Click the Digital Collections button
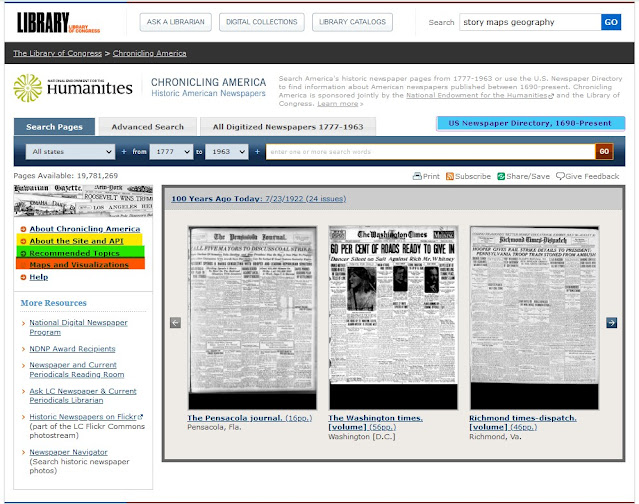 coord(262,22)
